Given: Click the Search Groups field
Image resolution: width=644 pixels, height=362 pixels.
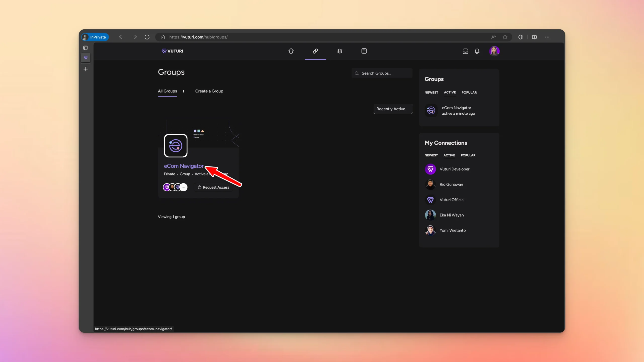Looking at the screenshot, I should point(382,73).
